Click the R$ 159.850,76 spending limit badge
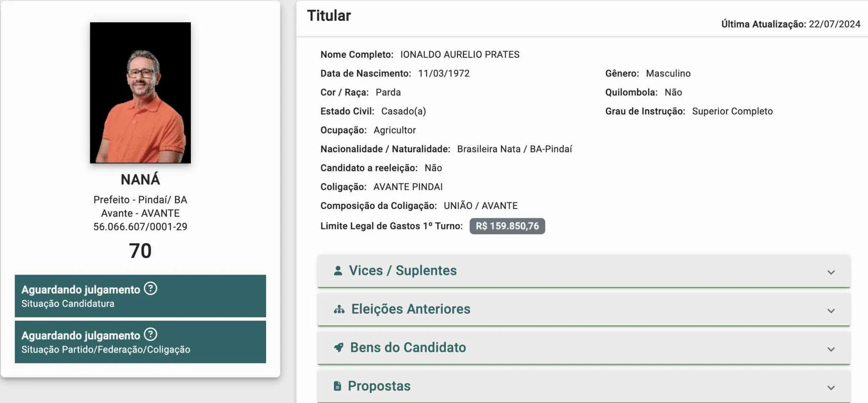 (507, 226)
